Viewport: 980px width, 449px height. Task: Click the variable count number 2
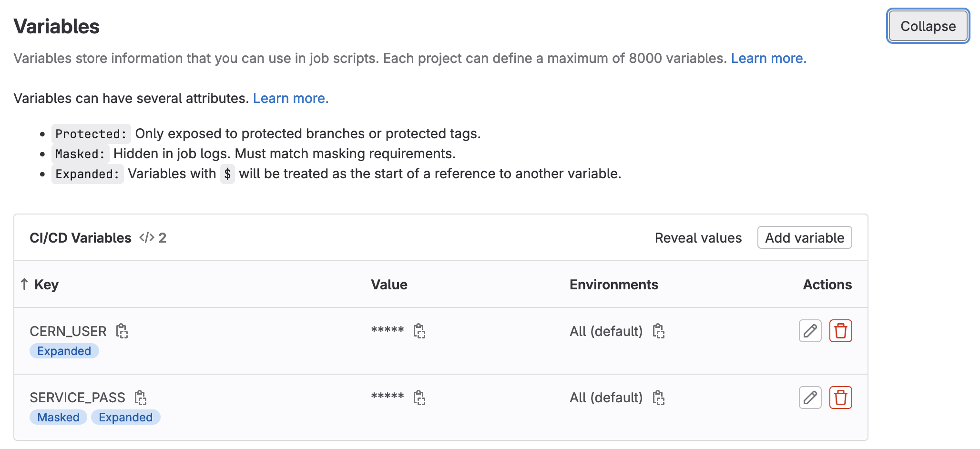pos(163,238)
